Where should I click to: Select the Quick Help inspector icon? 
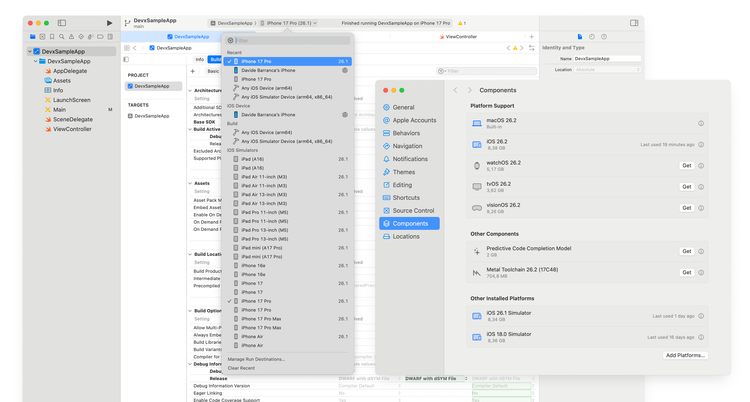[x=604, y=36]
